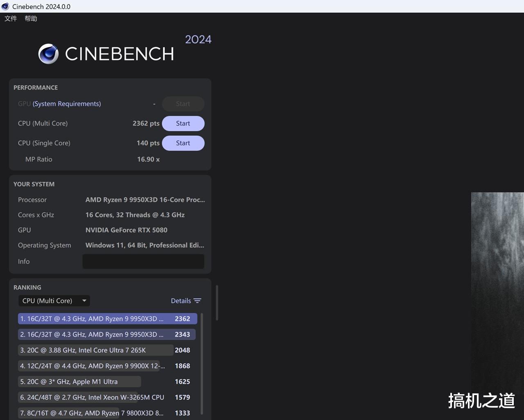Click the ranking list scrollbar
This screenshot has width=524, height=420.
[202, 364]
